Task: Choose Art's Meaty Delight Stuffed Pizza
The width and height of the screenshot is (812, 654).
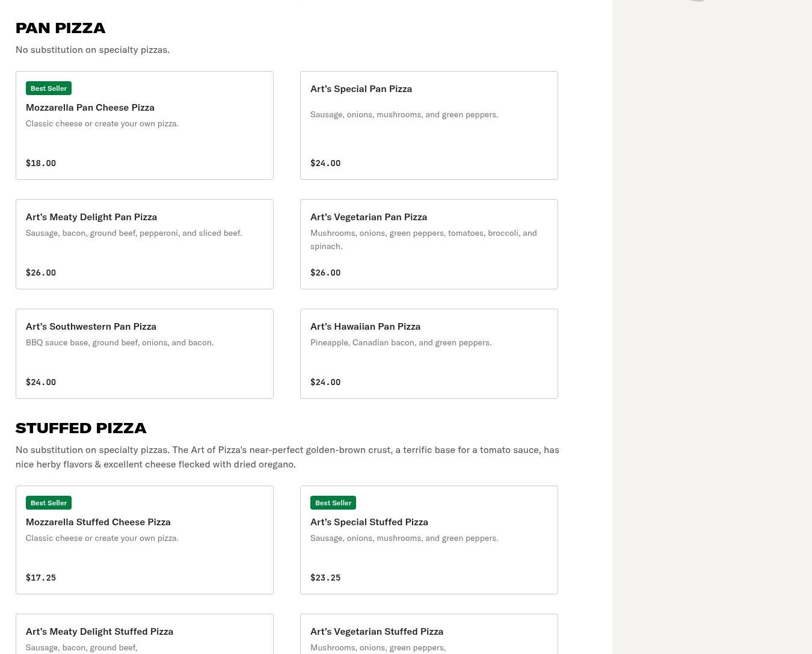Action: pos(99,631)
